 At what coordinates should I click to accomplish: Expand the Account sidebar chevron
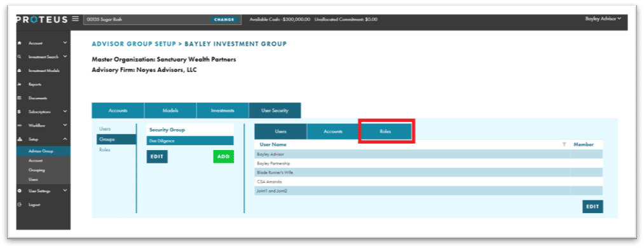pos(64,43)
